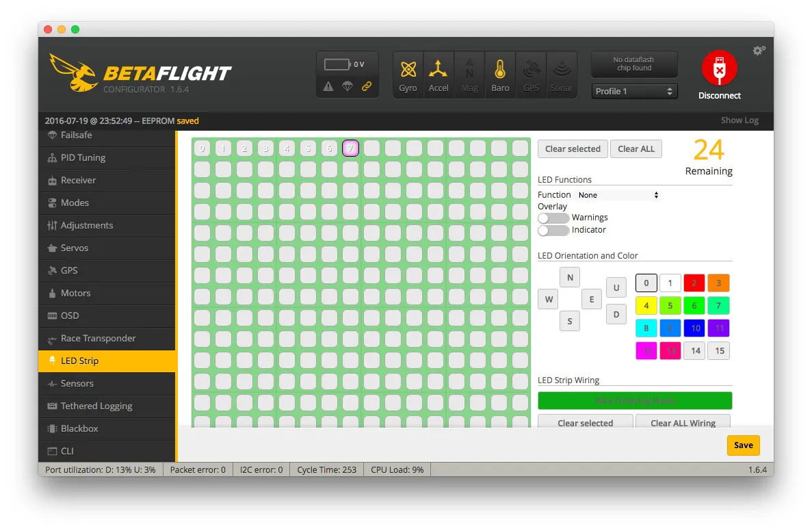
Task: Click the link status icon under battery
Action: (x=367, y=86)
